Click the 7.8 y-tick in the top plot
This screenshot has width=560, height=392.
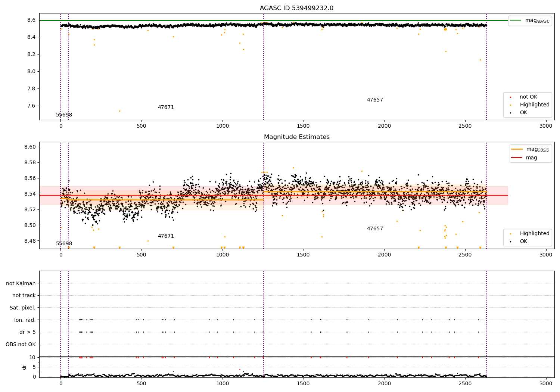(31, 89)
